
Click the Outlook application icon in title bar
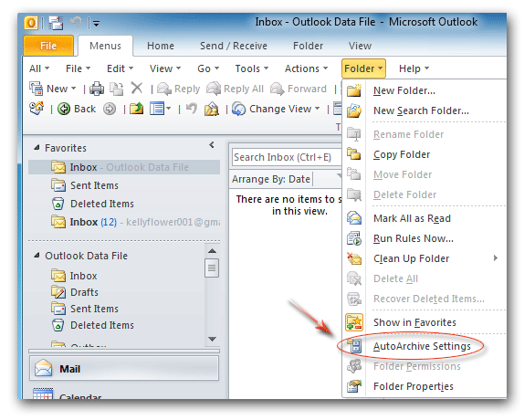point(31,23)
